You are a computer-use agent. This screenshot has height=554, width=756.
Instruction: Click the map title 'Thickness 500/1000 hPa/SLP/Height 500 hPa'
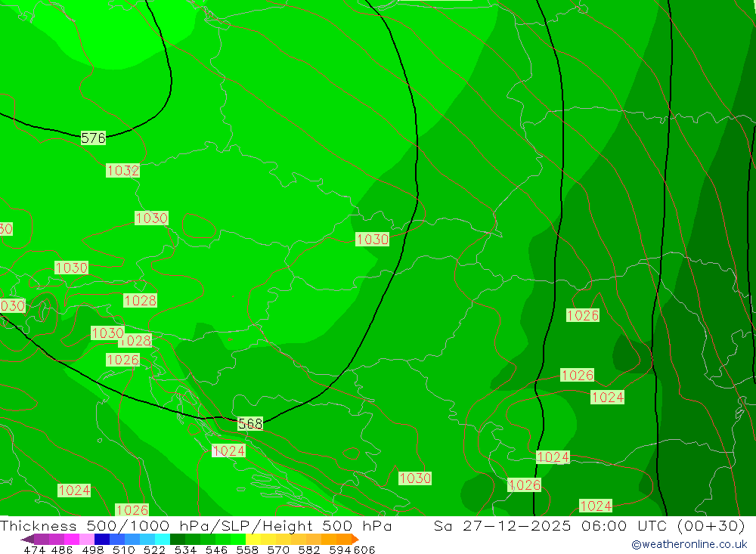(x=196, y=525)
